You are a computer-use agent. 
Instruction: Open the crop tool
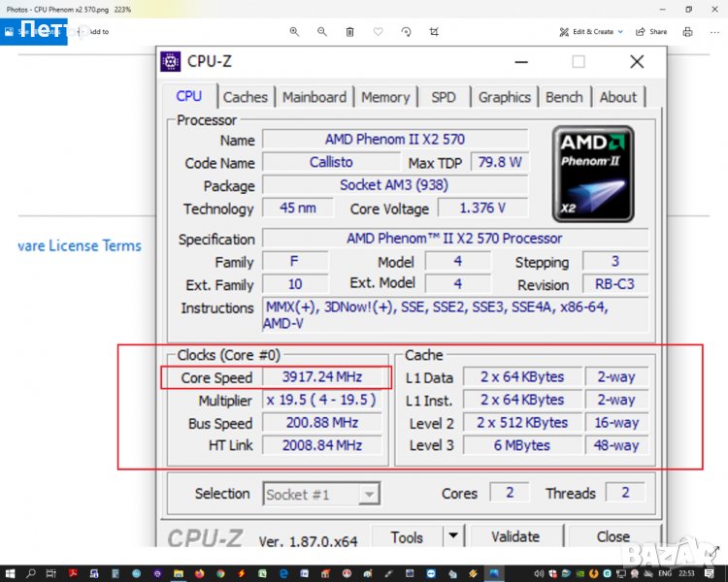coord(434,32)
